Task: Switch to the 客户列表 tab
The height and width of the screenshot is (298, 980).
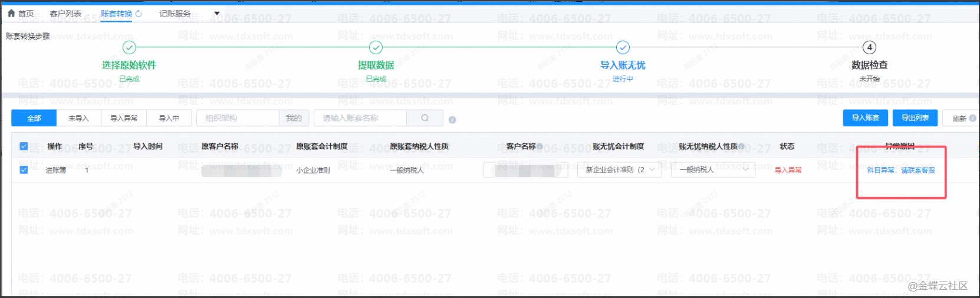Action: click(x=65, y=14)
